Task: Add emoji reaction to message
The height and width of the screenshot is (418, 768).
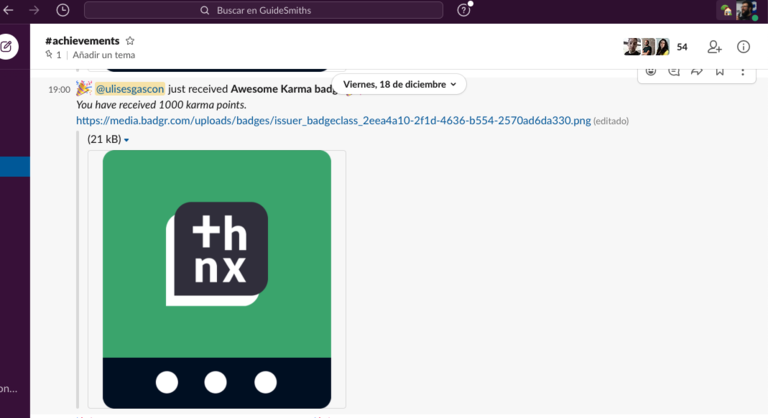Action: [650, 72]
